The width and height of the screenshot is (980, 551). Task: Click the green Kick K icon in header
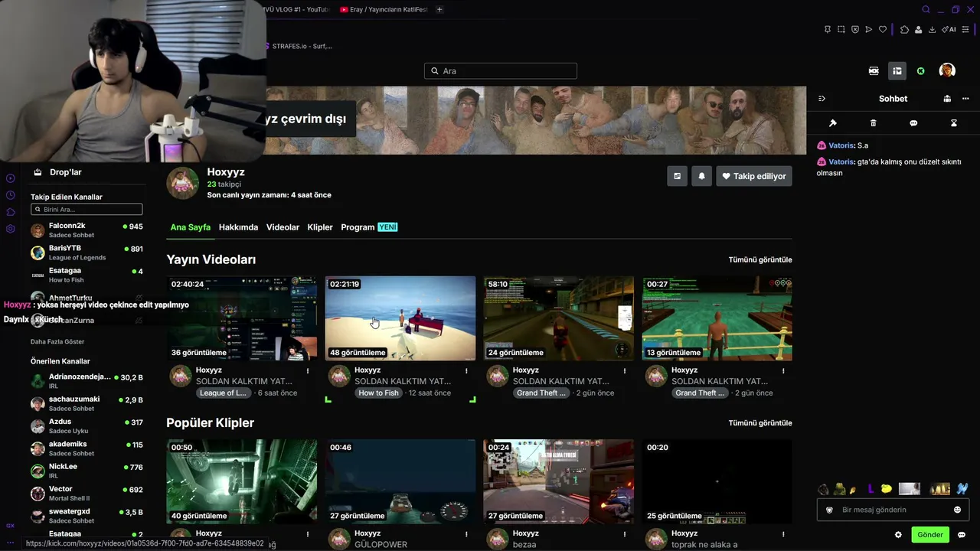click(920, 71)
